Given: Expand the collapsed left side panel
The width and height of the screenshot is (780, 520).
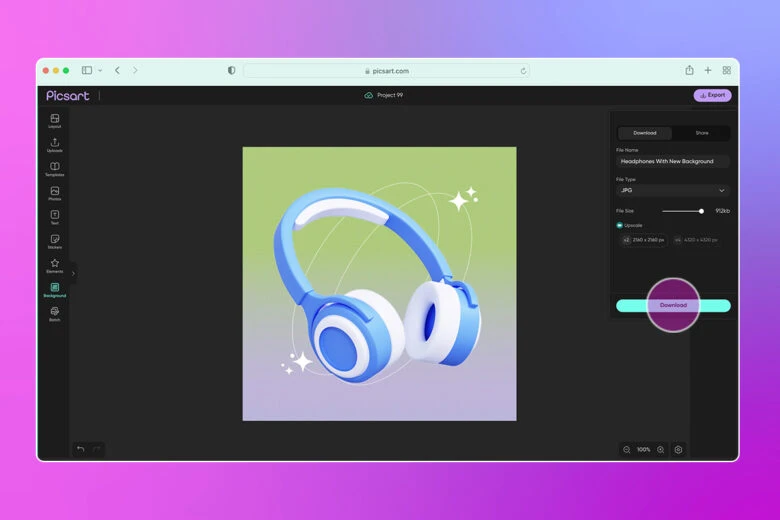Looking at the screenshot, I should pyautogui.click(x=73, y=273).
